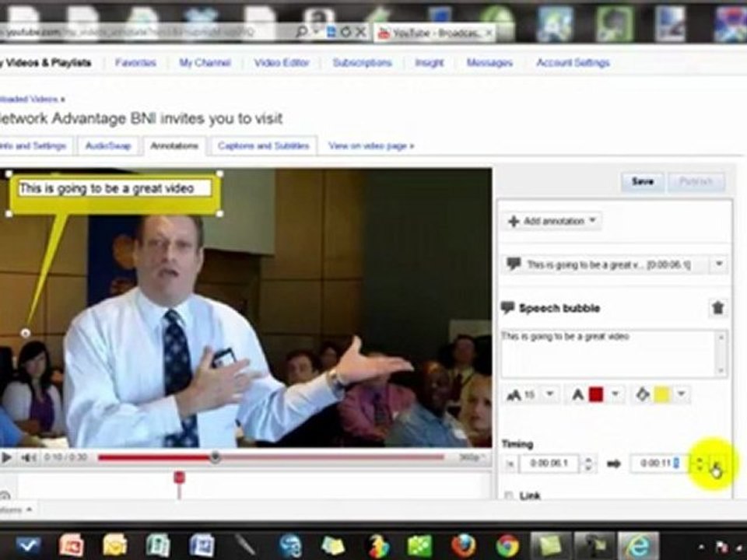Image resolution: width=747 pixels, height=560 pixels.
Task: Open the font size 15 dropdown
Action: click(531, 394)
